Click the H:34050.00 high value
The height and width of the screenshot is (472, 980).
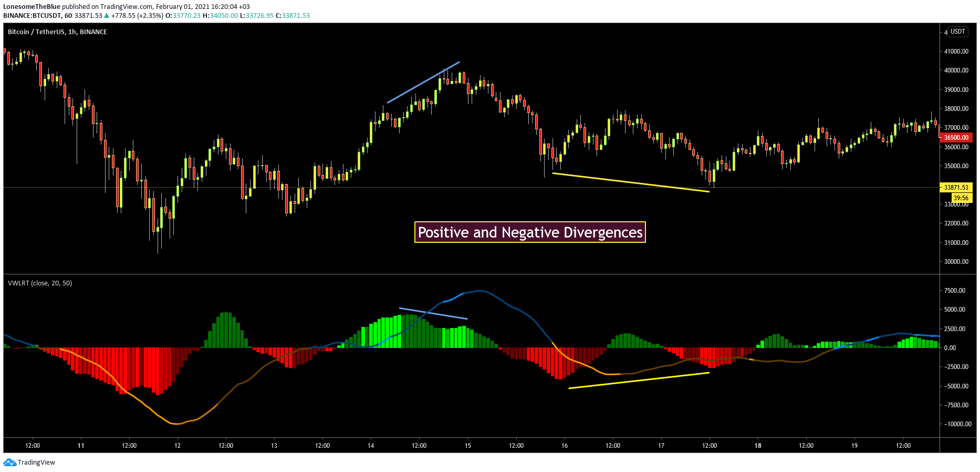click(221, 16)
